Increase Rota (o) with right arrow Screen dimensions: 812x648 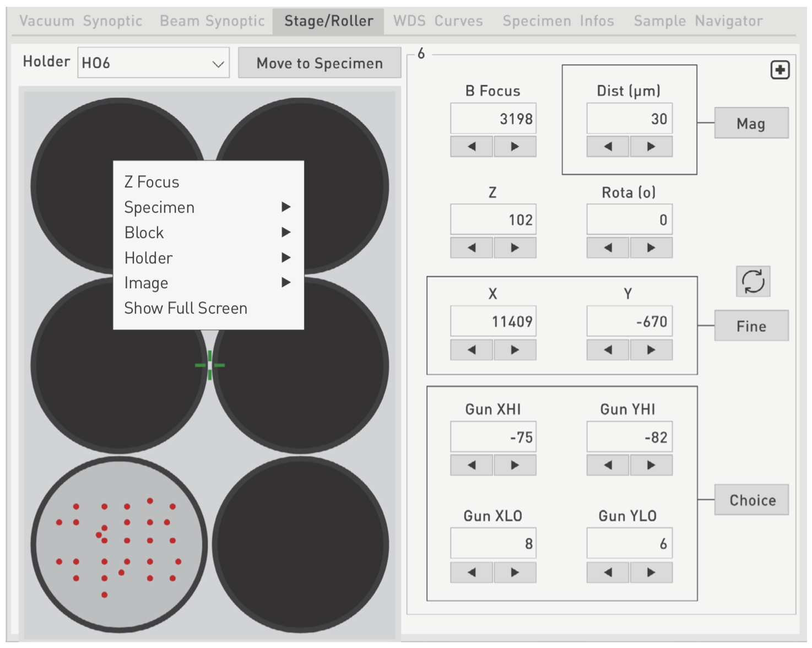point(651,248)
